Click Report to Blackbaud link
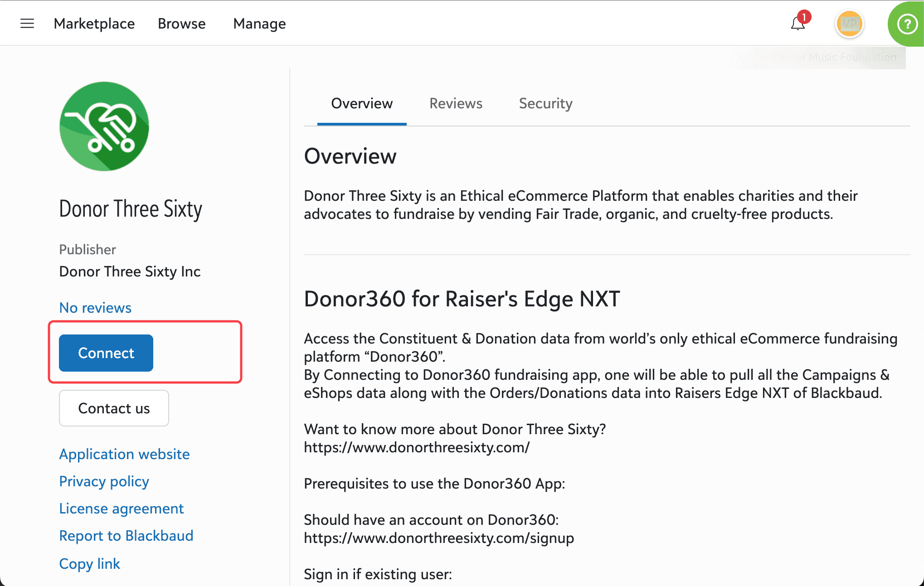Viewport: 924px width, 586px height. 126,536
